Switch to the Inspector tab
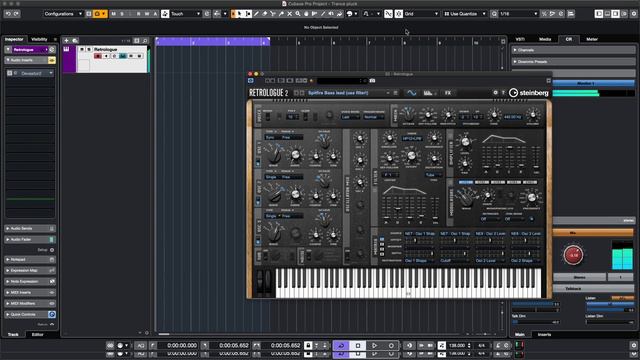Screen dimensions: 640x360 (14, 39)
